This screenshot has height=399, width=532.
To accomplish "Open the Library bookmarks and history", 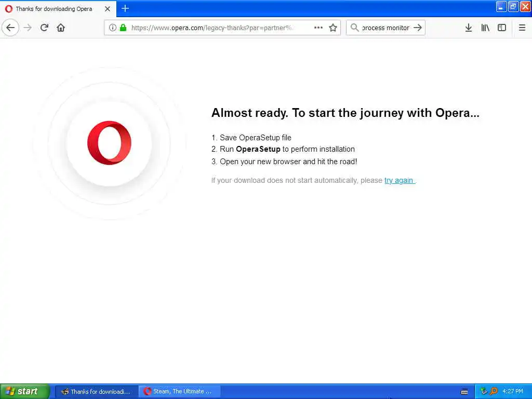I will pos(485,28).
